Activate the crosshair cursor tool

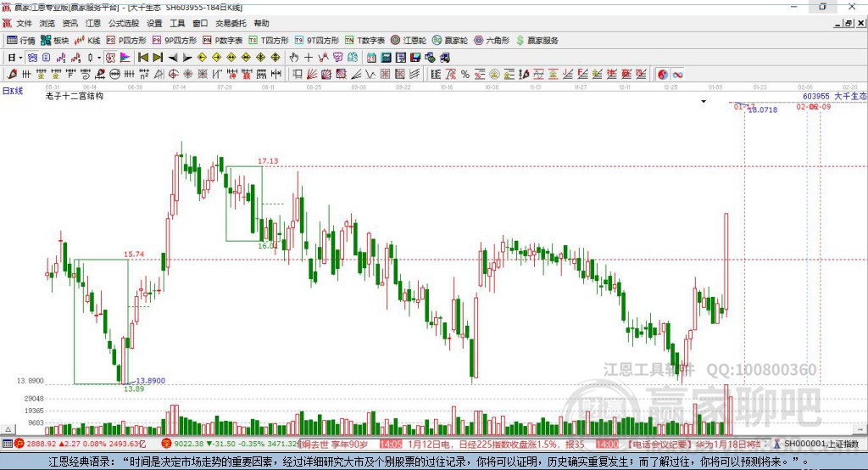point(309,58)
